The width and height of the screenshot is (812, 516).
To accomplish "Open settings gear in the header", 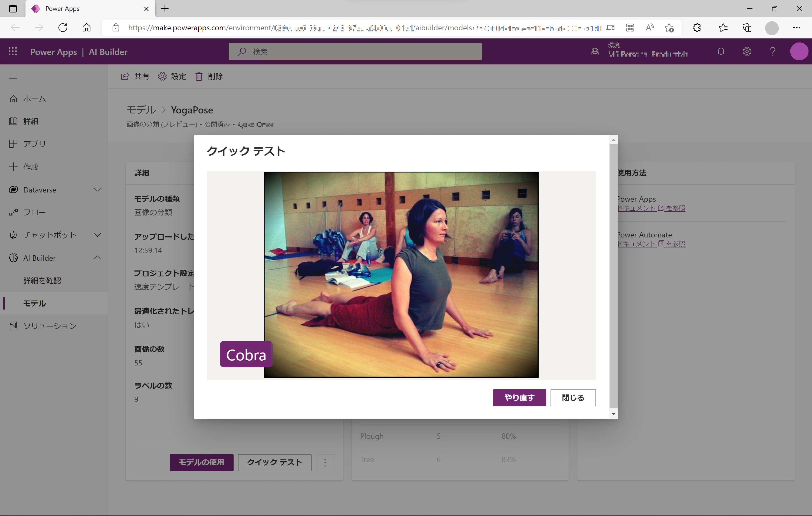I will [747, 52].
